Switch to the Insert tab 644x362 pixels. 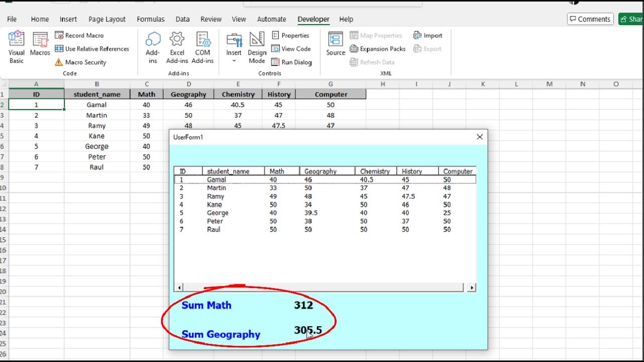68,19
